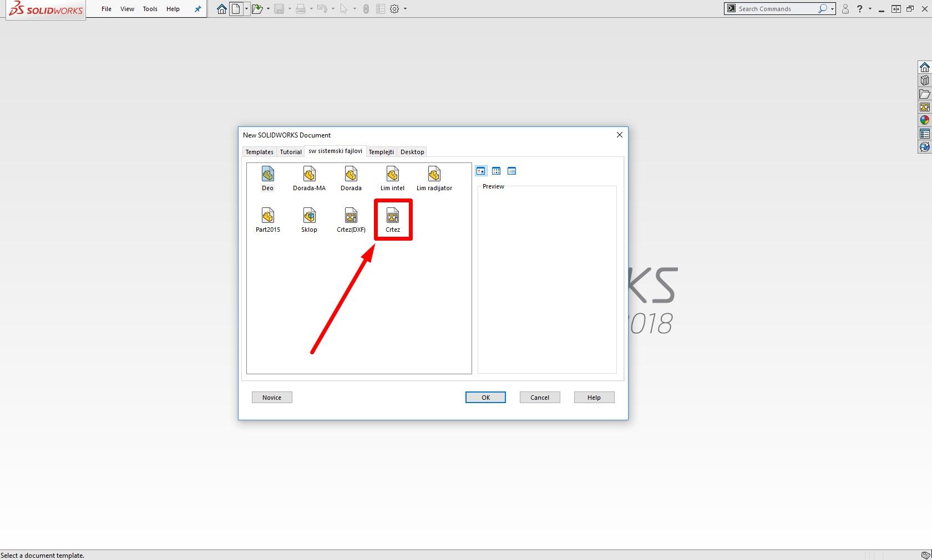Expand the Options gear dropdown arrow

click(405, 9)
